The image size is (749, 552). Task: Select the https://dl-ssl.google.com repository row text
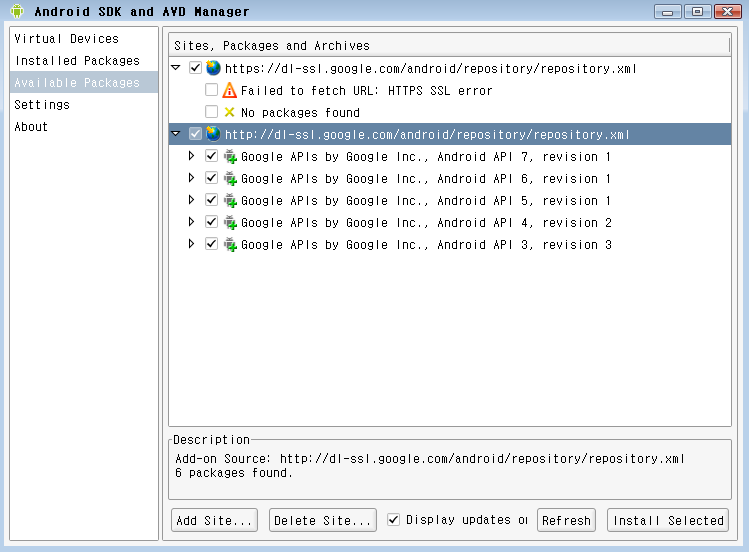(430, 68)
